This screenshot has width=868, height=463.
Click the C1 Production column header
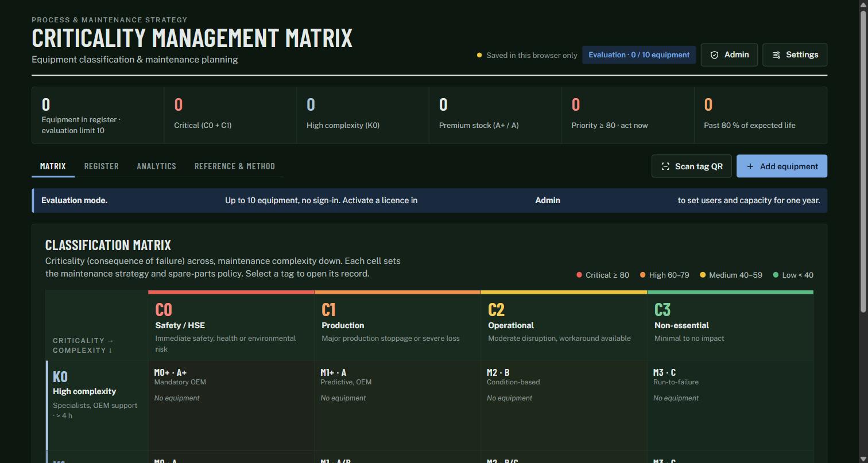click(x=397, y=326)
